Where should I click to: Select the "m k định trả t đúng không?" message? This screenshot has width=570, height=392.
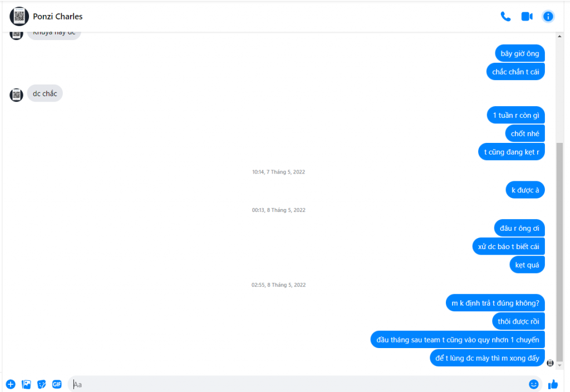[495, 303]
